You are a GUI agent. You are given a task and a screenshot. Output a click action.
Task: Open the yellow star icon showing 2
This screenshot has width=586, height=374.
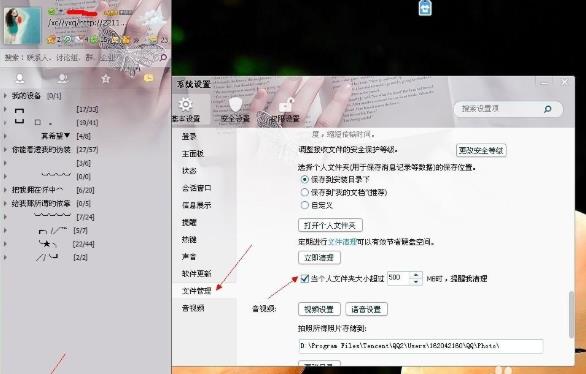click(52, 39)
